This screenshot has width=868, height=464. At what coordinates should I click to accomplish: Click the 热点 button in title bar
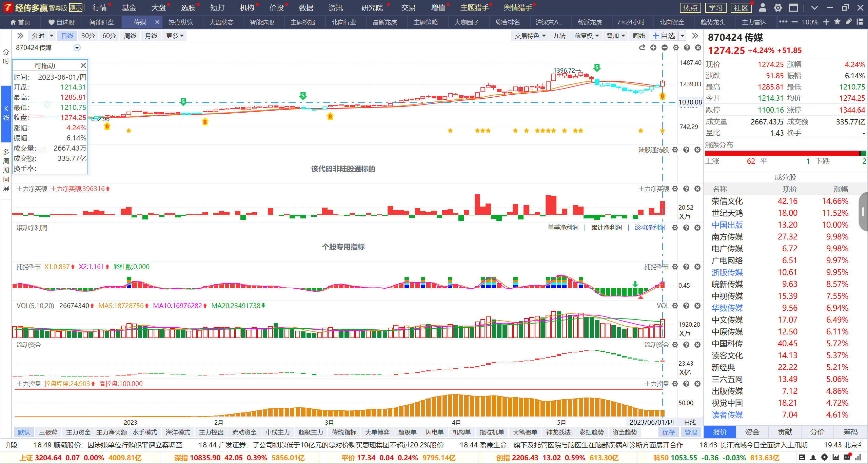pos(690,7)
